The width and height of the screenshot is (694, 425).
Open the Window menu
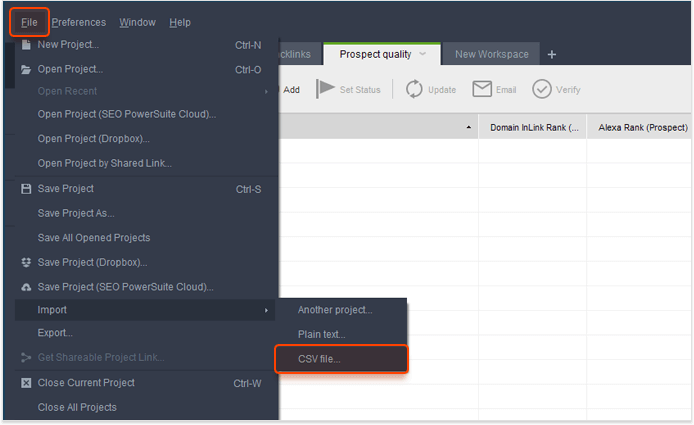(x=137, y=22)
